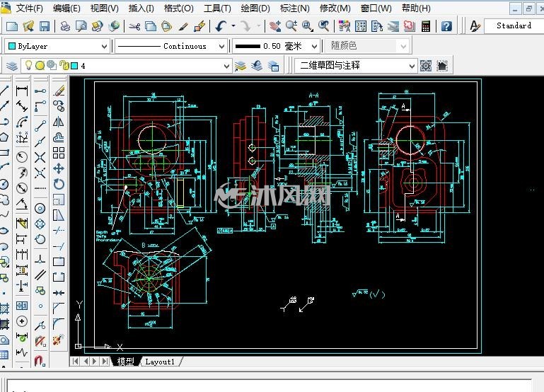Click the workspace settings gear button
This screenshot has height=392, width=544.
tap(426, 66)
